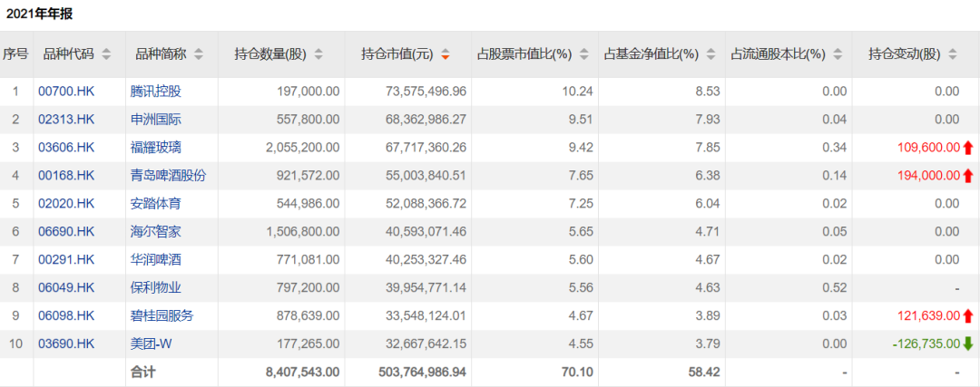Click circulating share ratio 0.52

click(836, 287)
